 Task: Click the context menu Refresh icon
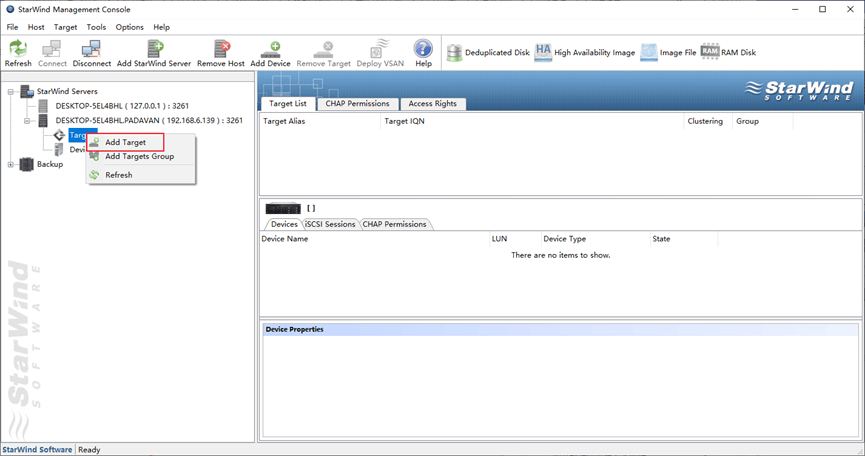[94, 175]
